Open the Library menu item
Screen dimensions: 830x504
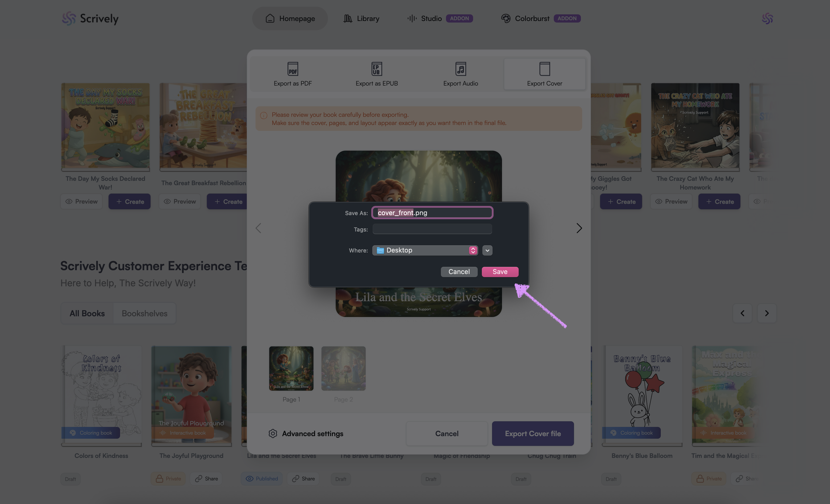pos(361,18)
